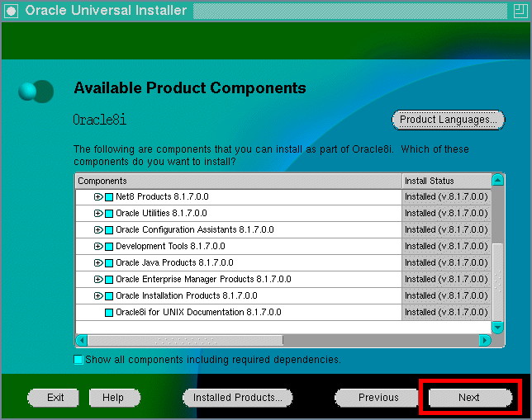Select the Net8 Products 8.1.7.0.0 row label

(x=162, y=197)
